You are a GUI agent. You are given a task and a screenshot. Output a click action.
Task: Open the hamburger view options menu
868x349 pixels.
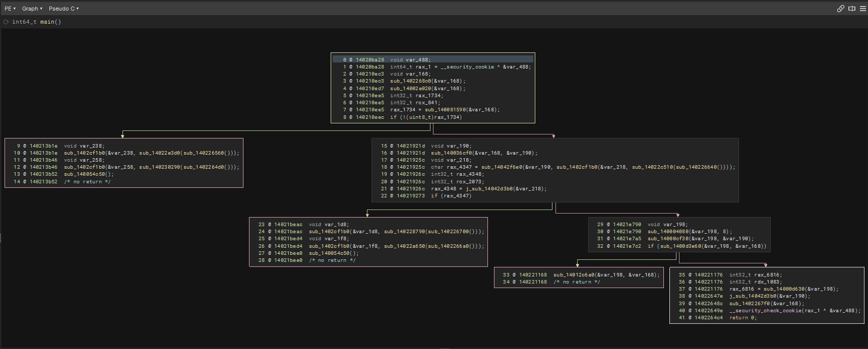click(862, 9)
